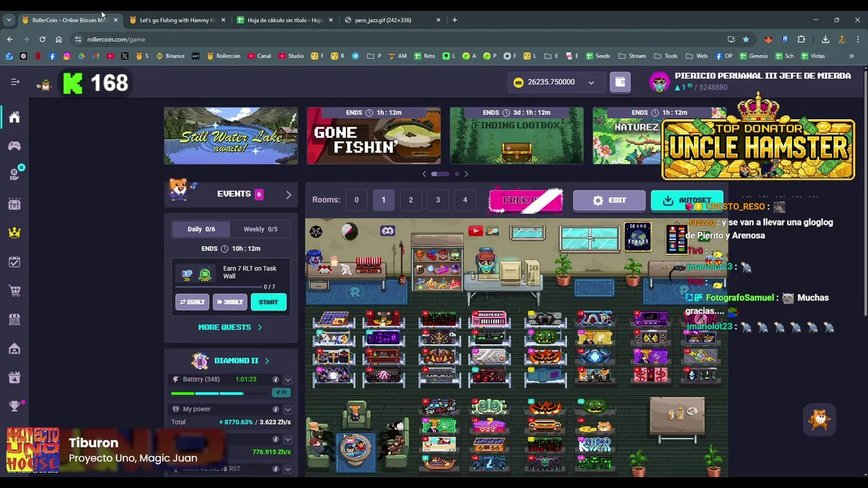Viewport: 868px width, 488px height.
Task: Open browser tab search dropdown
Action: (9, 20)
